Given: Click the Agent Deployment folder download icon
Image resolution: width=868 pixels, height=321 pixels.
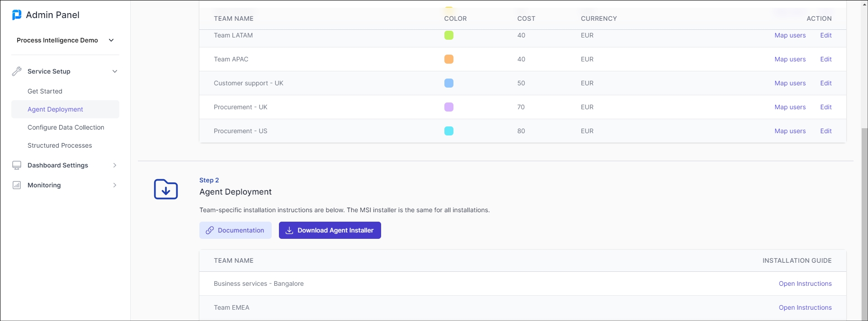Looking at the screenshot, I should pyautogui.click(x=166, y=190).
